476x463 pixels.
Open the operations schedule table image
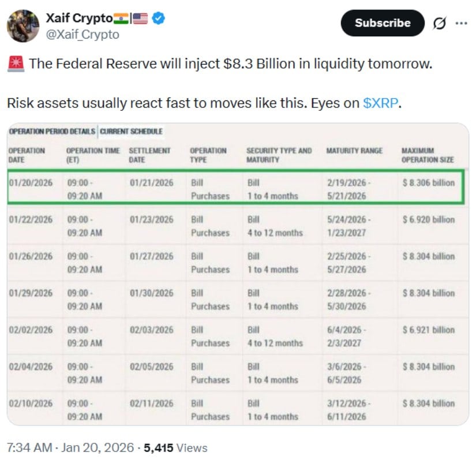(x=238, y=277)
